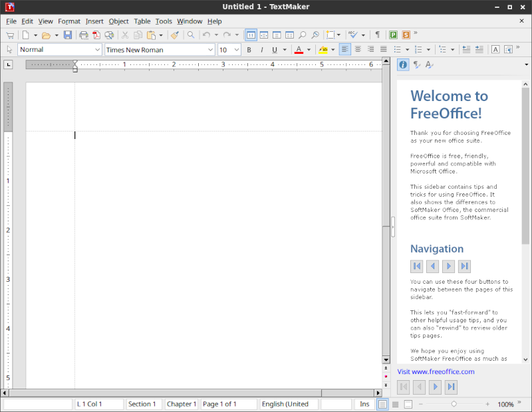
Task: Apply the yellow highlight color swatch
Action: point(323,50)
